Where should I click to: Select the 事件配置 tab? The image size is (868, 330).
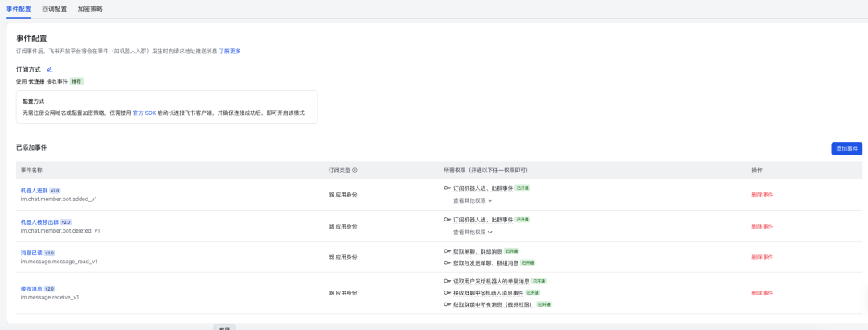click(x=18, y=9)
